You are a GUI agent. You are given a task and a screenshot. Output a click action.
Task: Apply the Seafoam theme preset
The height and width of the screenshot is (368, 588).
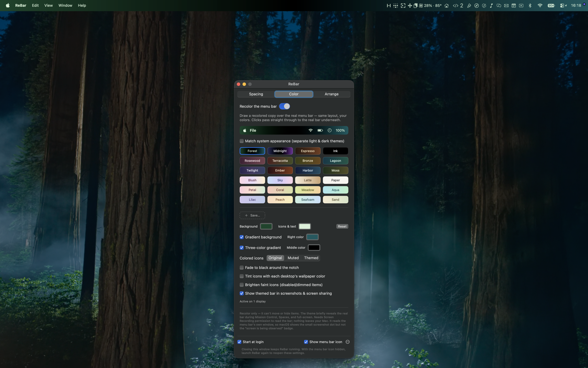coord(308,200)
